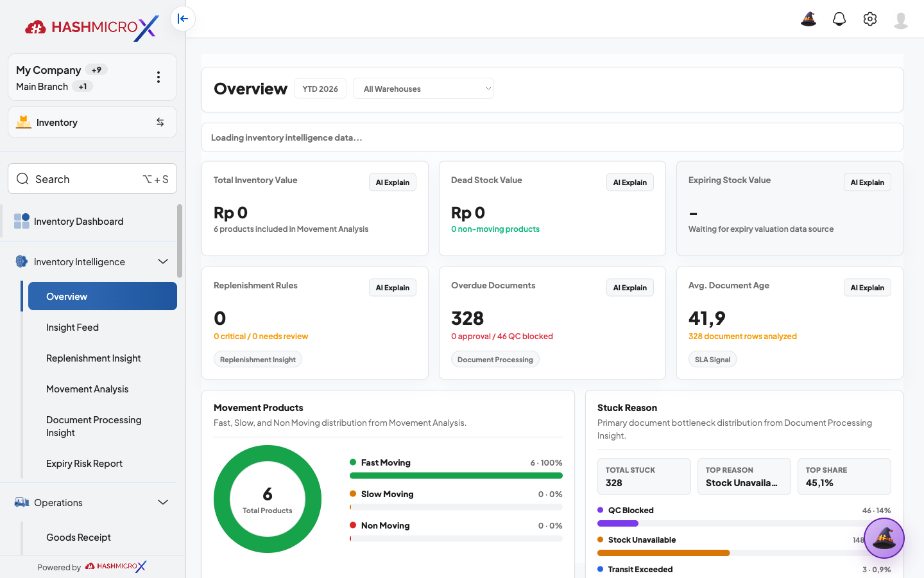Open Movement Analysis
This screenshot has width=924, height=578.
click(87, 389)
